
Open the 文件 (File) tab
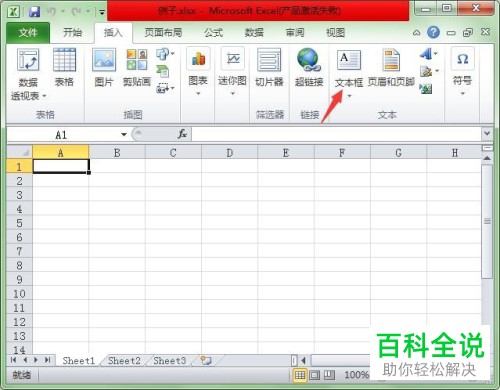tap(28, 33)
